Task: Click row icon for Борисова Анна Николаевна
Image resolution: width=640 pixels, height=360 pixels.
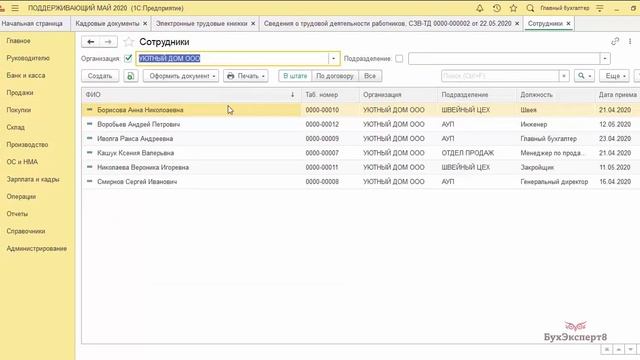Action: tap(89, 109)
